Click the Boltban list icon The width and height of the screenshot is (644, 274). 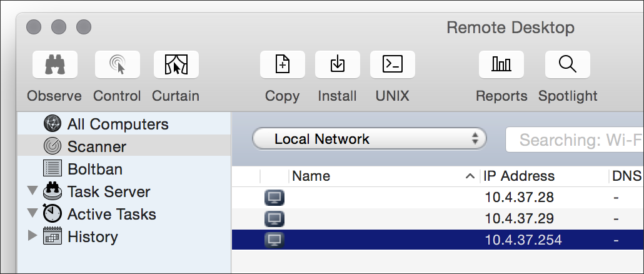[52, 168]
